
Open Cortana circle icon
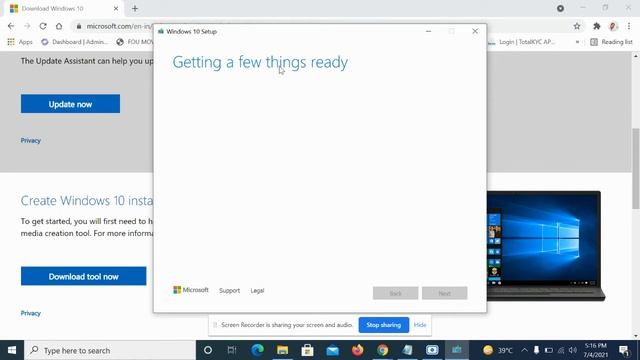point(208,350)
